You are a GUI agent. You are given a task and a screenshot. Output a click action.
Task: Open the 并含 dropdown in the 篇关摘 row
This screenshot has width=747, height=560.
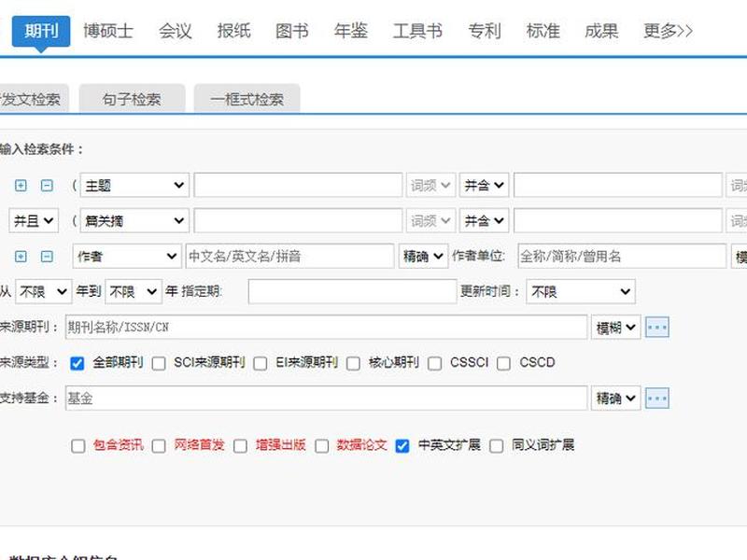point(484,220)
